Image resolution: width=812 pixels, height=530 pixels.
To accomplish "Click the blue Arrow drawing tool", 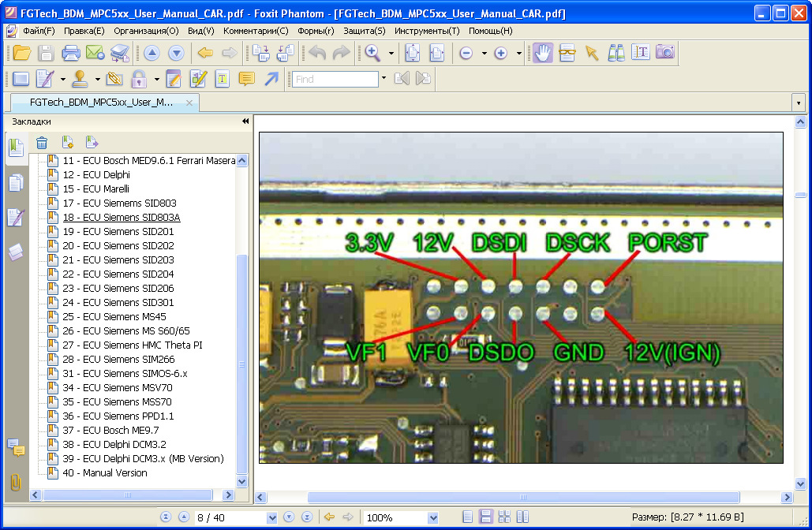I will (271, 79).
